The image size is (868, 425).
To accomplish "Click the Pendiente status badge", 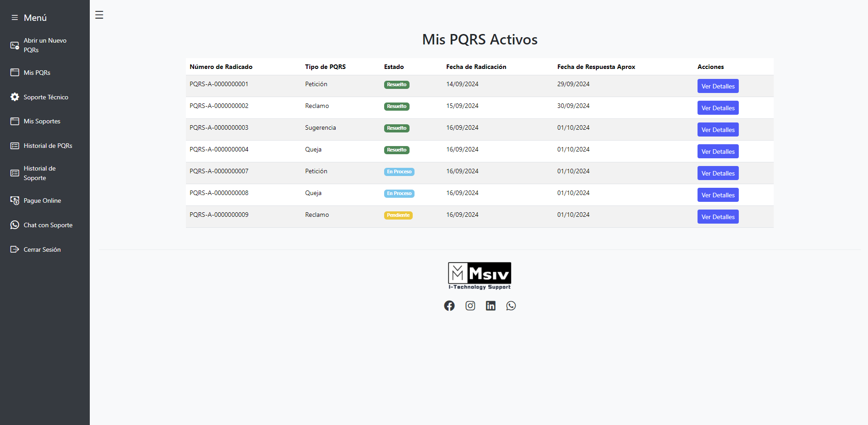I will (398, 215).
